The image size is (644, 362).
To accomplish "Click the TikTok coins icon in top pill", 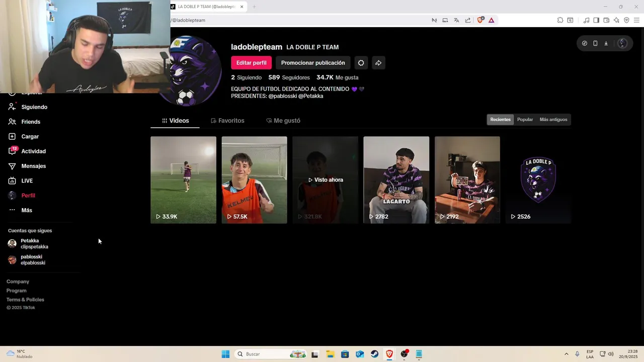I will [x=584, y=43].
